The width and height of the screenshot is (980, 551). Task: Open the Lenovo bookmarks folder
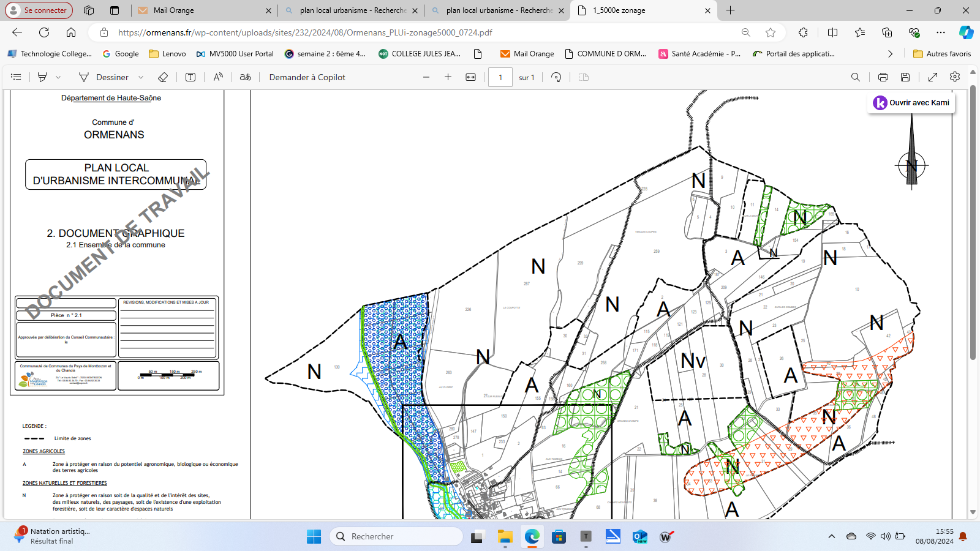(x=167, y=54)
